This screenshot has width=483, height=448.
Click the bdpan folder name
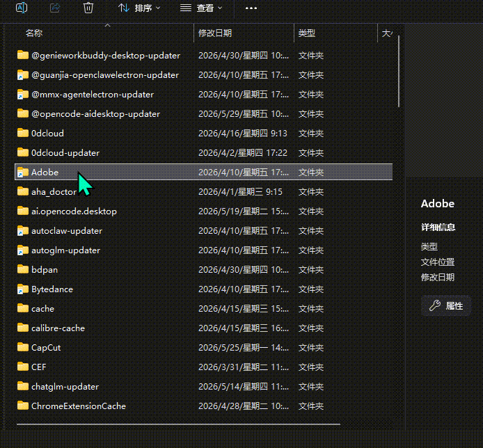click(x=45, y=270)
